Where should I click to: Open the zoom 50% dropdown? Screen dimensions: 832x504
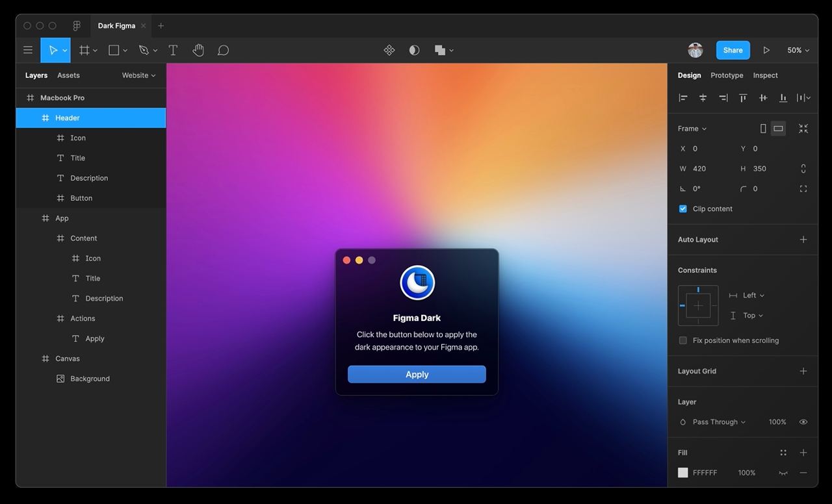(x=798, y=50)
